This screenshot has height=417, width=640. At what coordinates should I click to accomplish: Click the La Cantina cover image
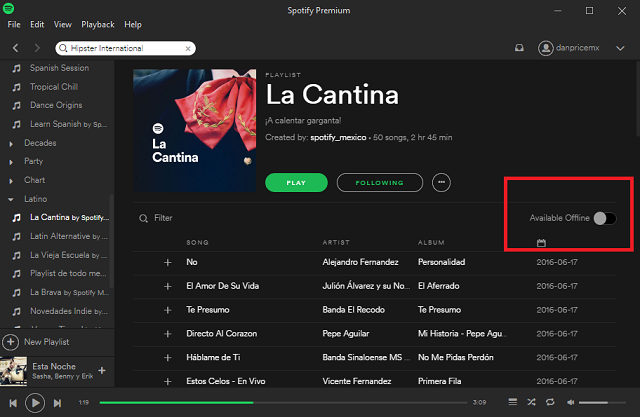coord(195,130)
